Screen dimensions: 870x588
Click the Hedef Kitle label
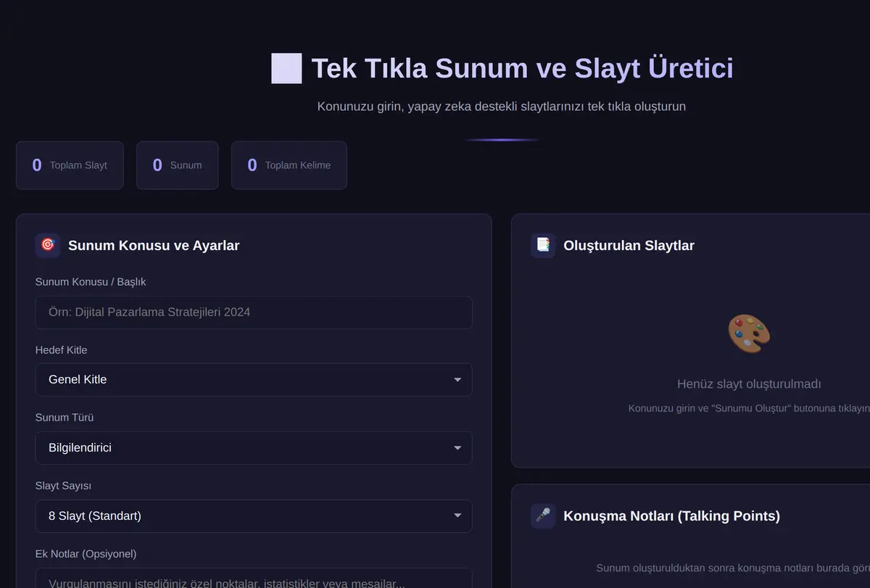pyautogui.click(x=62, y=350)
